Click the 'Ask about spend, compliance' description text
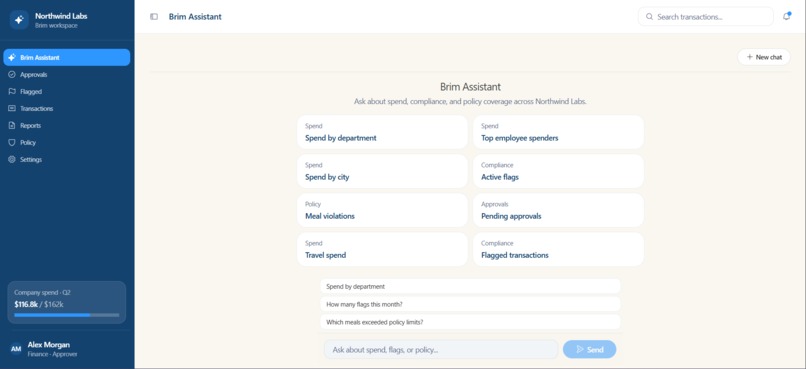The image size is (806, 369). 470,102
